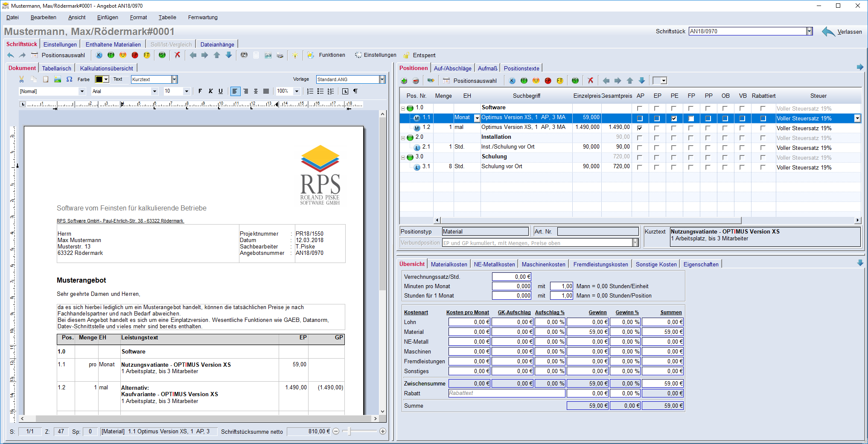Image resolution: width=868 pixels, height=444 pixels.
Task: Click yellow FT icon in Positionen toolbar
Action: pos(560,81)
